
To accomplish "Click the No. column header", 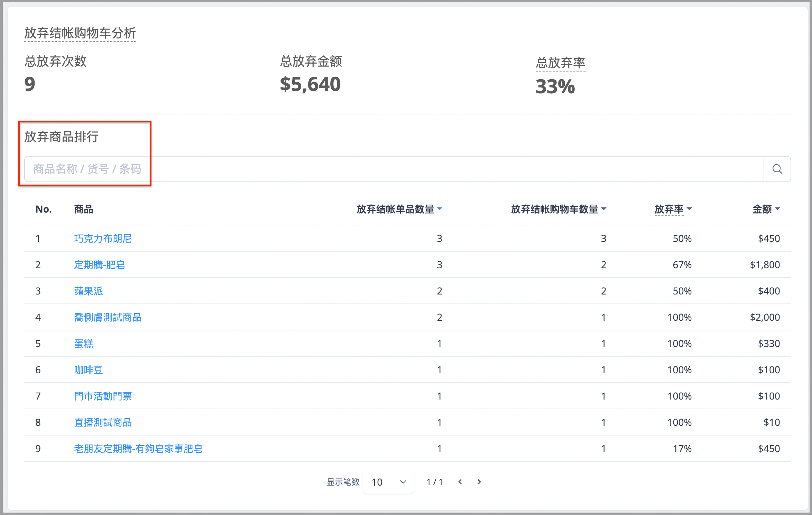I will click(x=44, y=209).
